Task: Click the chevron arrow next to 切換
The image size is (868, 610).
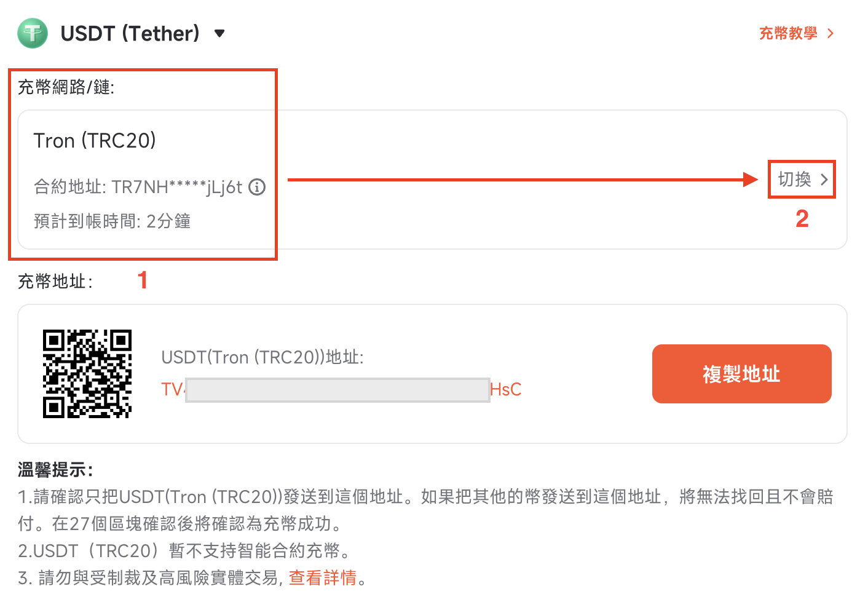Action: pos(824,180)
